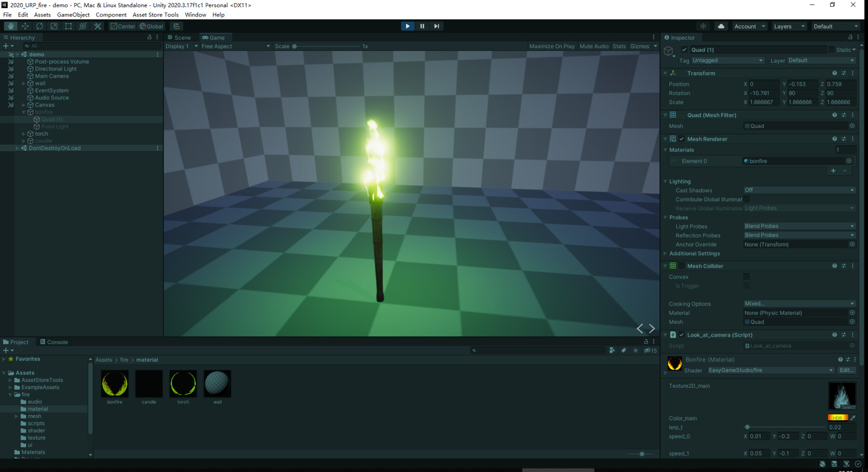Disable the Mesh Renderer component checkbox

point(682,139)
